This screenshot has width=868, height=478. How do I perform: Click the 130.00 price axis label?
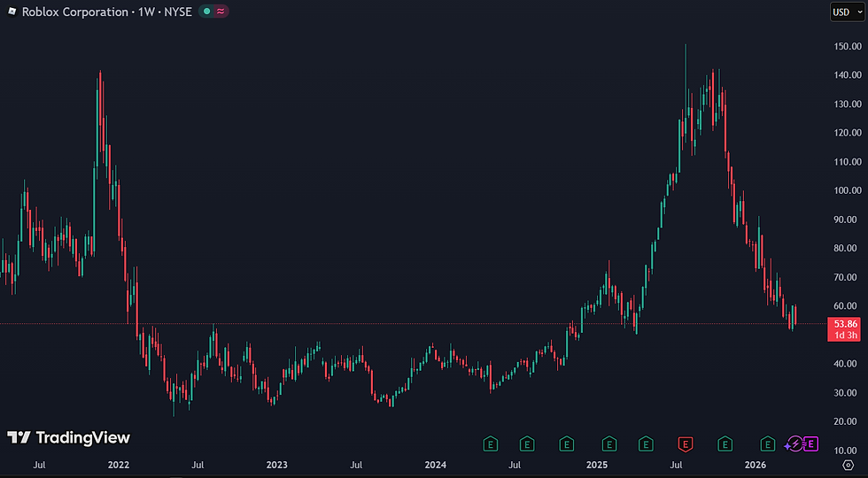tap(848, 104)
